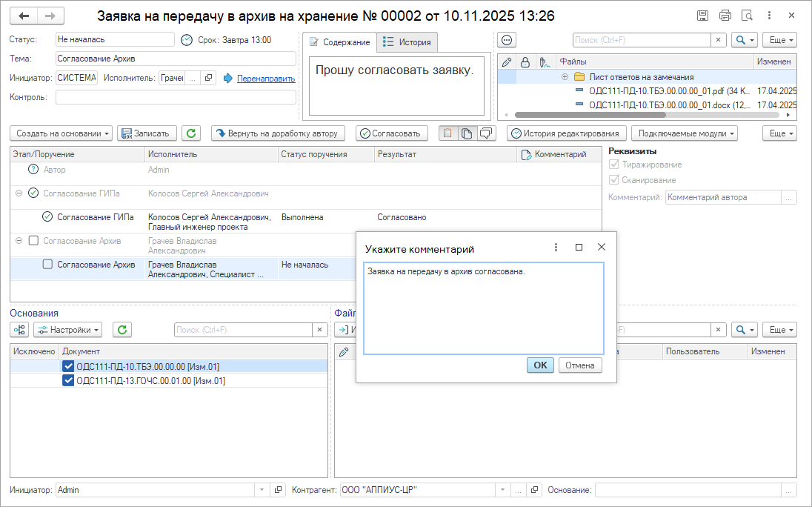
Task: Click the tree structure icon under Основания
Action: (20, 330)
